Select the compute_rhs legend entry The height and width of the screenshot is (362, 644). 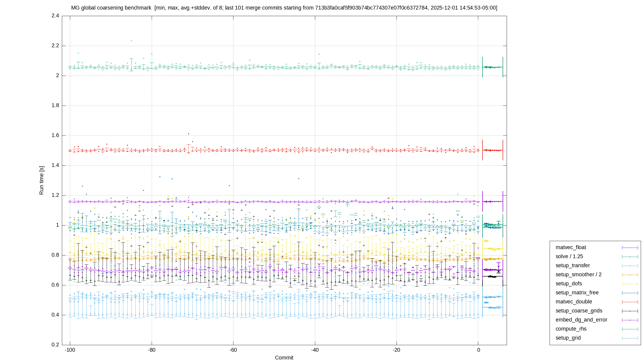(x=571, y=329)
